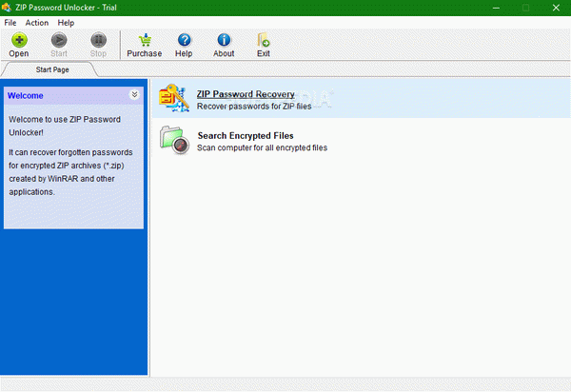
Task: Open the Help menu in menu bar
Action: [66, 23]
